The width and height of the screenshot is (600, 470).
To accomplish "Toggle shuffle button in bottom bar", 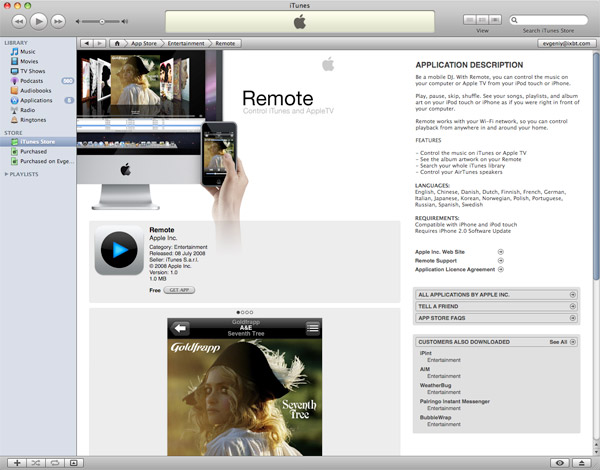I will pyautogui.click(x=36, y=463).
